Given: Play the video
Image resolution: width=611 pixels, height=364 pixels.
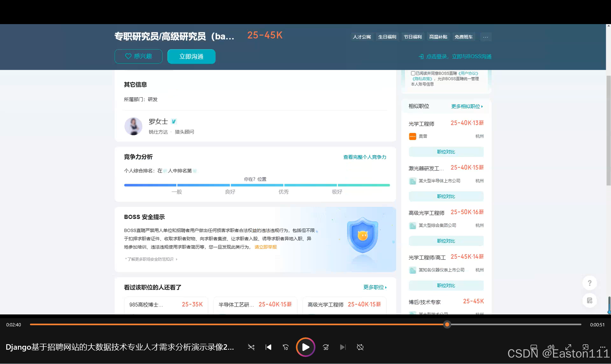Looking at the screenshot, I should click(305, 347).
